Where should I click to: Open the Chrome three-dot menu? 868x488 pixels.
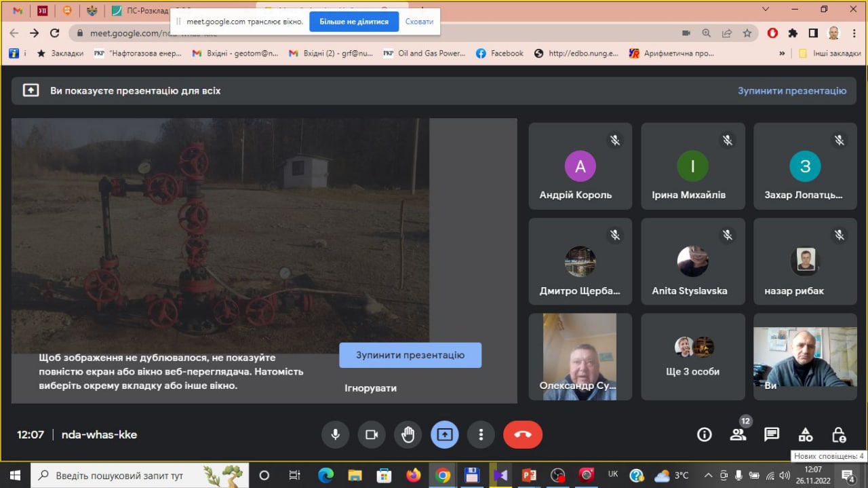pos(854,33)
